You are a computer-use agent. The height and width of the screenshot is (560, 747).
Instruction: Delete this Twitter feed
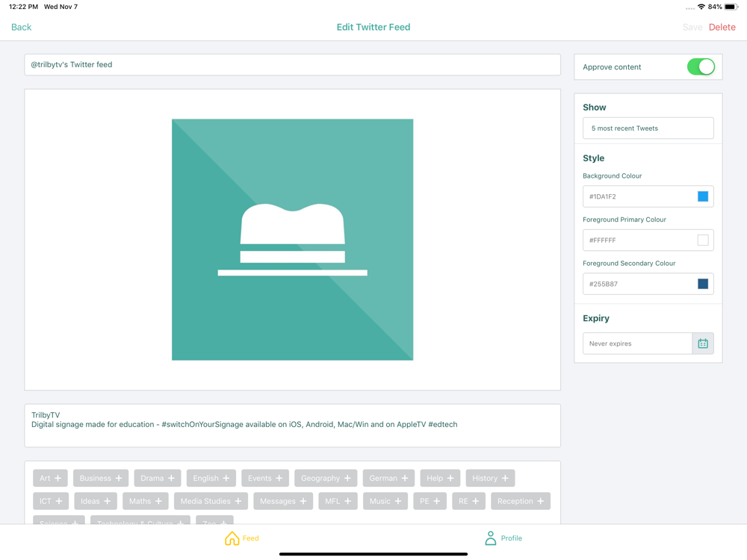pyautogui.click(x=722, y=27)
